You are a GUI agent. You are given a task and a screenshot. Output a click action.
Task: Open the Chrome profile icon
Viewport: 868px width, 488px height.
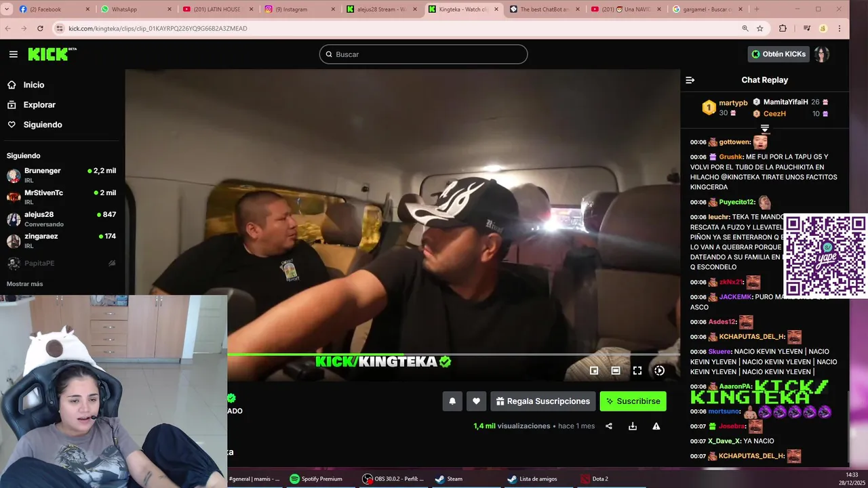(823, 28)
